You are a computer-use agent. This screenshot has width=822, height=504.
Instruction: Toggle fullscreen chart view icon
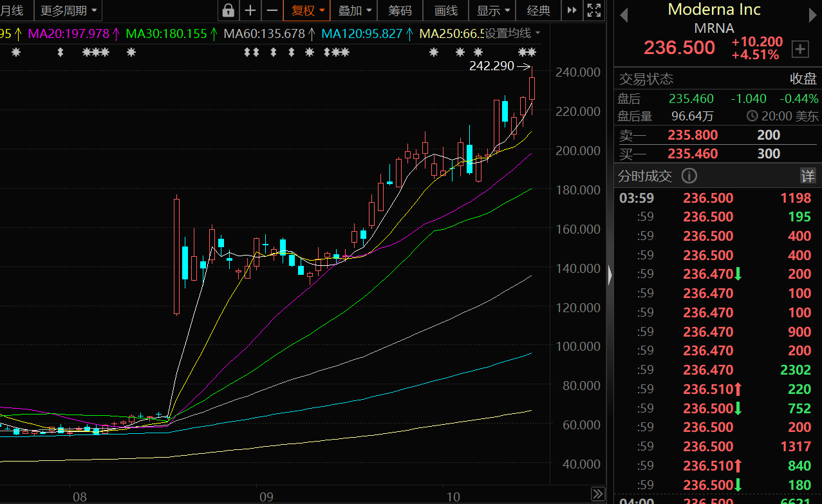click(x=594, y=10)
